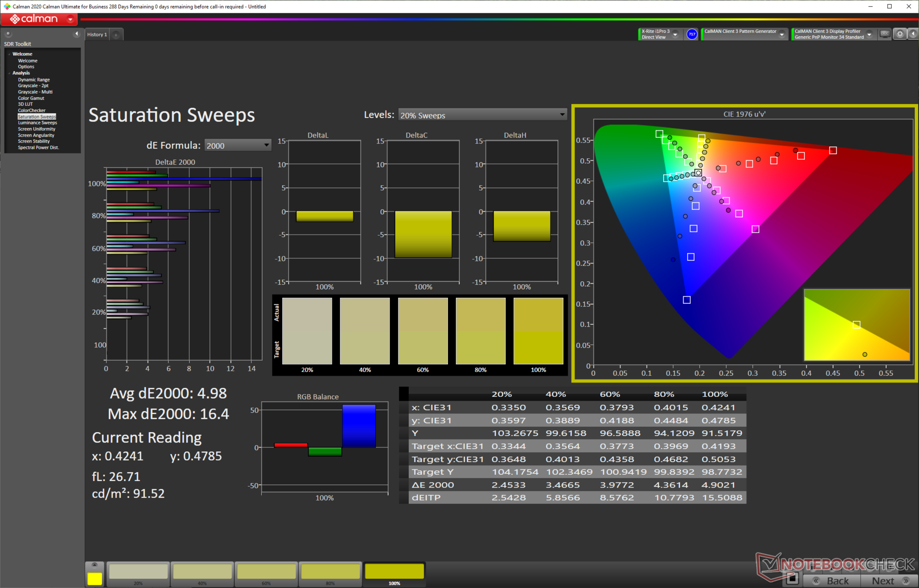
Task: Click the blue 717 meter indicator
Action: (x=692, y=34)
